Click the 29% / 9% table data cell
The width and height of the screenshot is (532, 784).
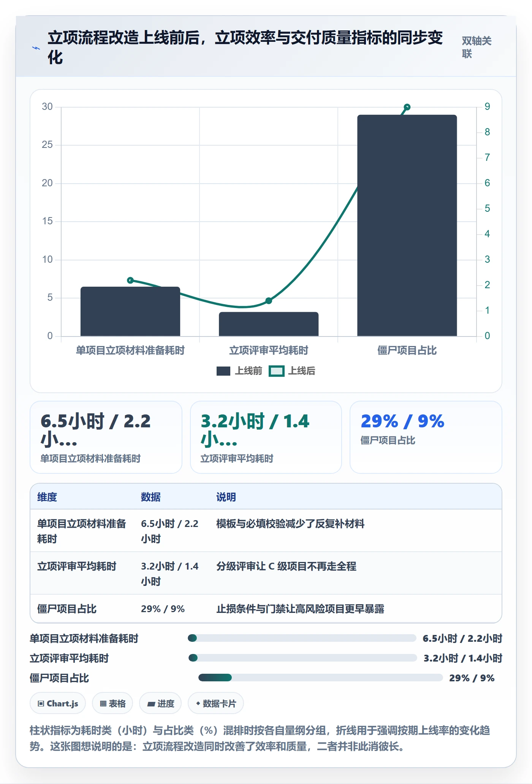pos(163,609)
